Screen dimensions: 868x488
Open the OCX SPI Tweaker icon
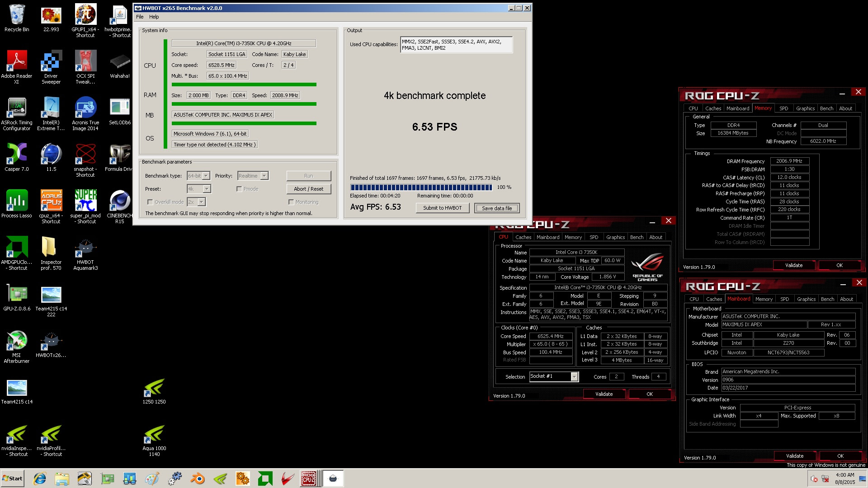click(85, 67)
